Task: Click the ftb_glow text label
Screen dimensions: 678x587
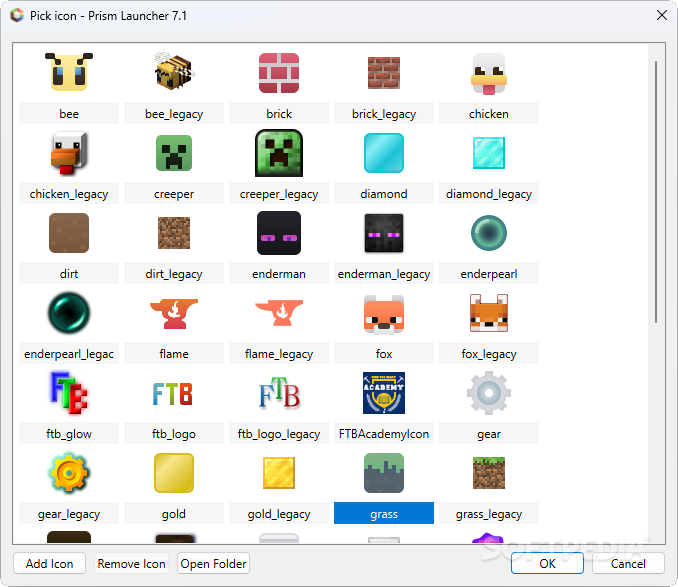Action: click(69, 434)
